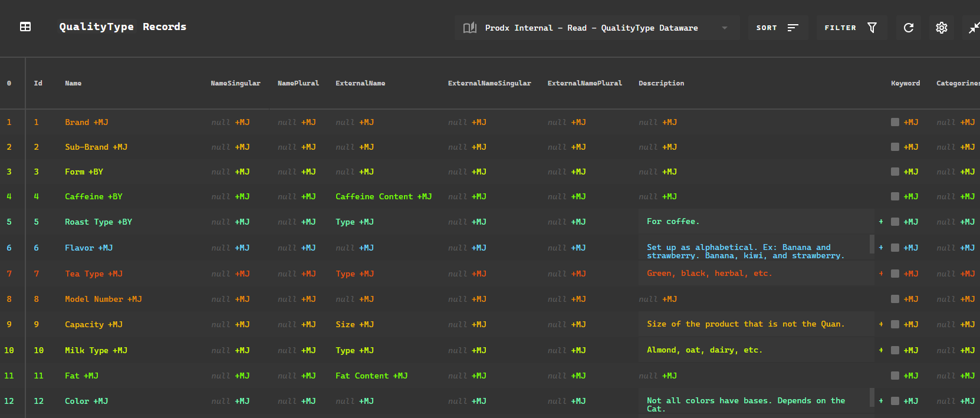Image resolution: width=980 pixels, height=418 pixels.
Task: Click the Flavor description scrollbar
Action: click(872, 244)
